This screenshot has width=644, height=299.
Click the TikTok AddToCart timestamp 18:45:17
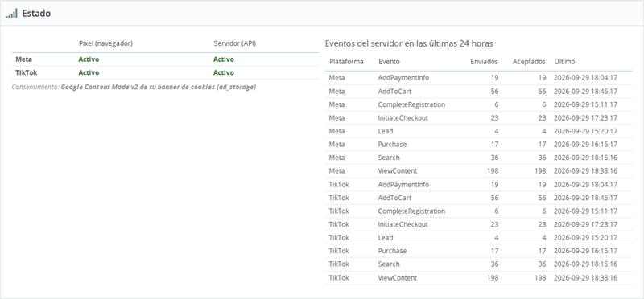[586, 198]
